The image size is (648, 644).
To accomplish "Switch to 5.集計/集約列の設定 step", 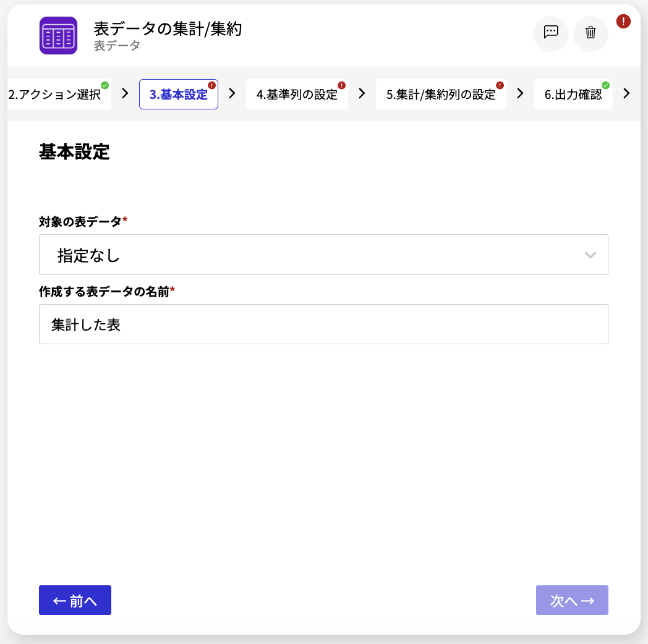I will [441, 94].
